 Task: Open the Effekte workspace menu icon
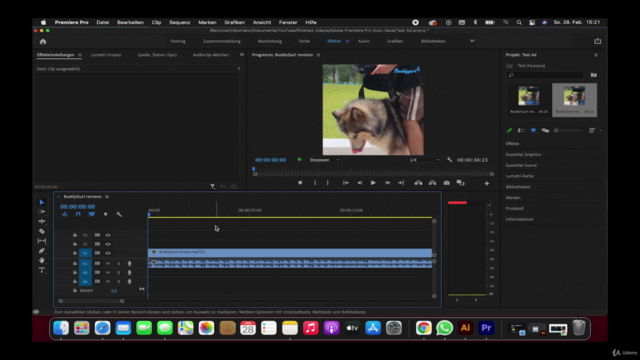347,41
